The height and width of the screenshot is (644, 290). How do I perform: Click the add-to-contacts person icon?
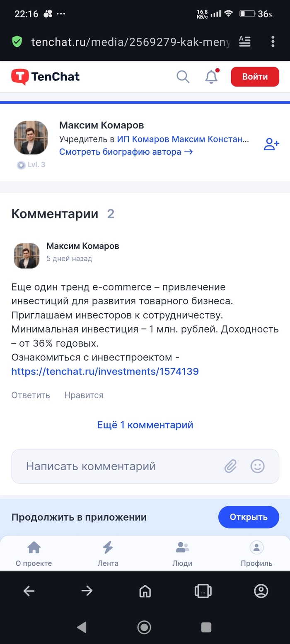[271, 144]
